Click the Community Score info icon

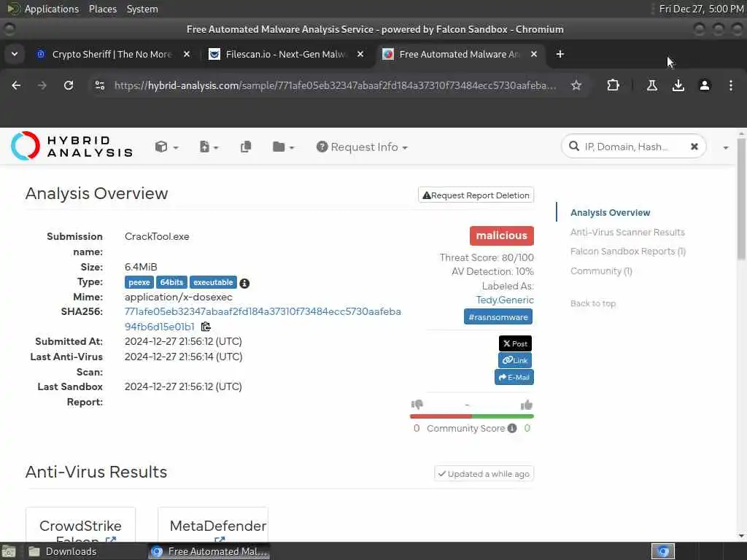point(512,428)
